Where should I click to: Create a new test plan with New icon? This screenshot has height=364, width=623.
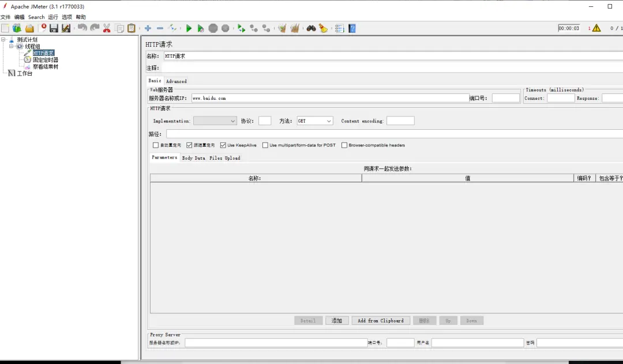[x=5, y=28]
